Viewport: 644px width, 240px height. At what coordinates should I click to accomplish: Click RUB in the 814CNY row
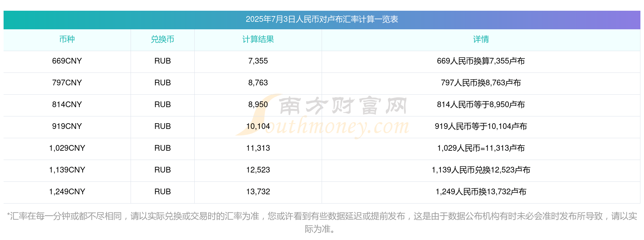[x=162, y=105]
